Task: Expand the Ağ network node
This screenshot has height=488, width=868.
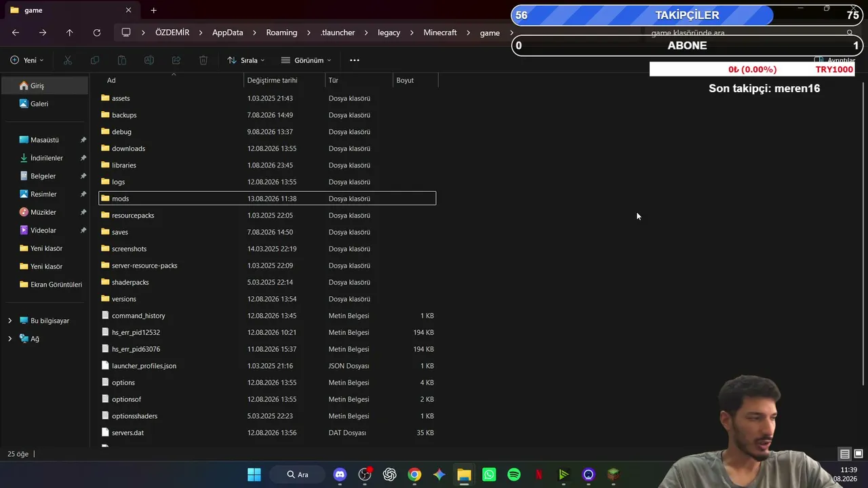Action: click(x=9, y=338)
